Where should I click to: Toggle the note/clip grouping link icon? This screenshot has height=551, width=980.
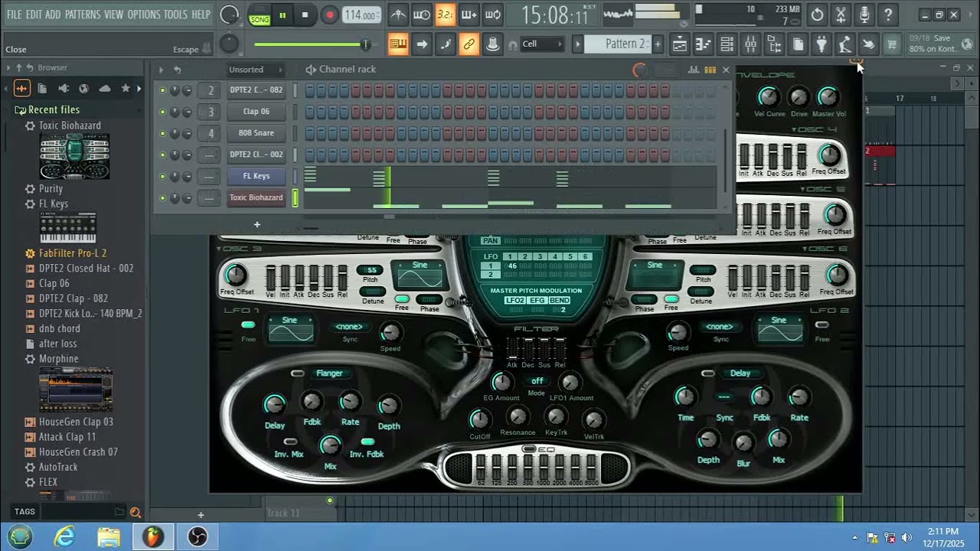(x=469, y=44)
